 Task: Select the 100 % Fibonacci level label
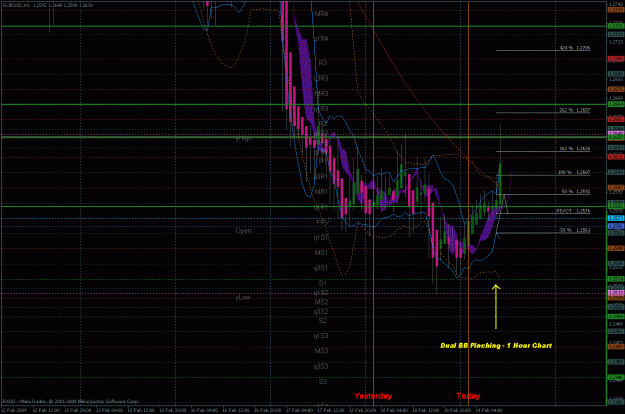tap(575, 172)
